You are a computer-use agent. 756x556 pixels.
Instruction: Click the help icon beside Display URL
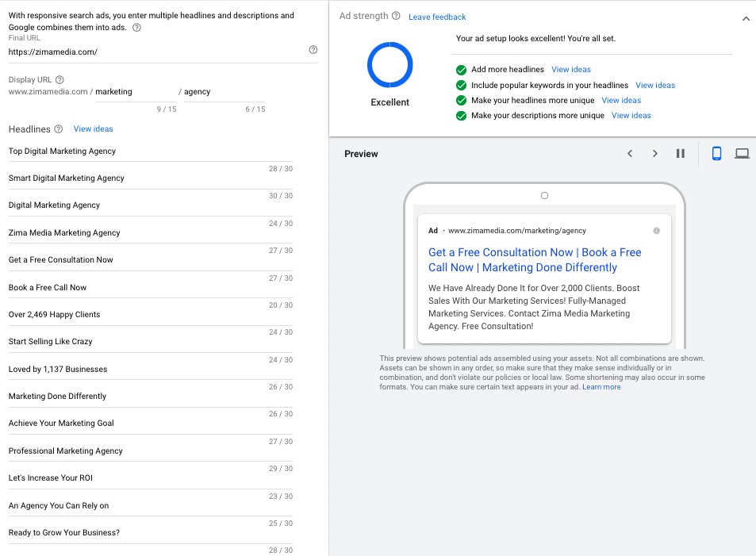[x=59, y=79]
